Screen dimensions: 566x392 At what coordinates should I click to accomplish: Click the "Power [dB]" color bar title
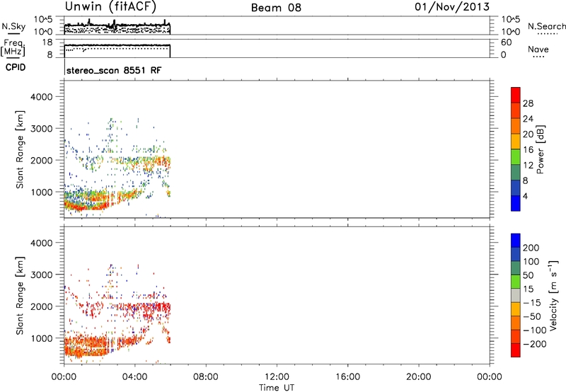[x=540, y=149]
